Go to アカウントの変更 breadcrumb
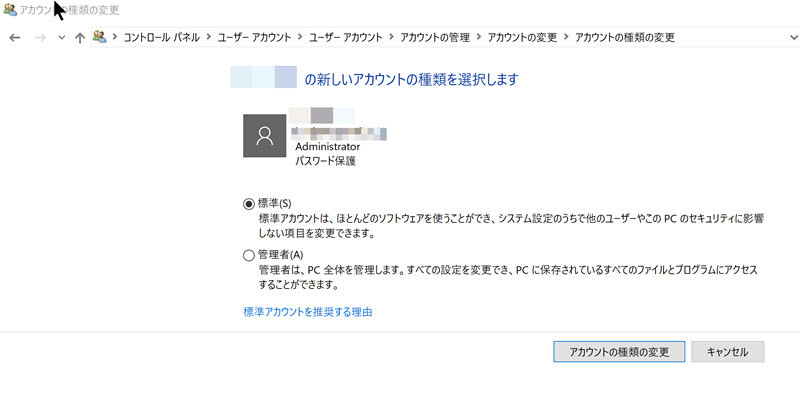Image resolution: width=800 pixels, height=401 pixels. coord(522,37)
